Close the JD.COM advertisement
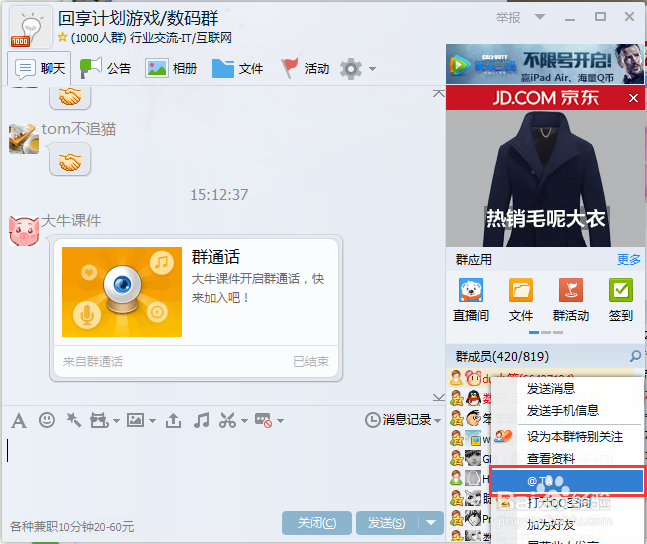This screenshot has width=647, height=544. [633, 98]
